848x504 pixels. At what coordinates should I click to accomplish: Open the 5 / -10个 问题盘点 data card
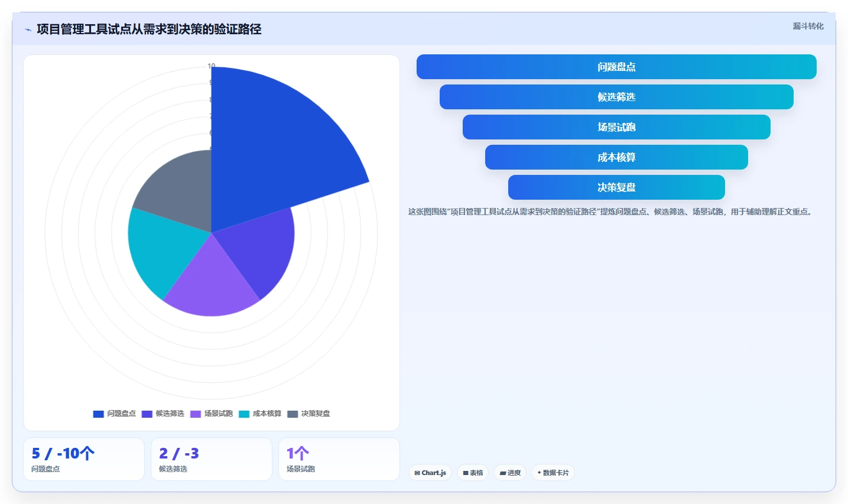tap(84, 459)
